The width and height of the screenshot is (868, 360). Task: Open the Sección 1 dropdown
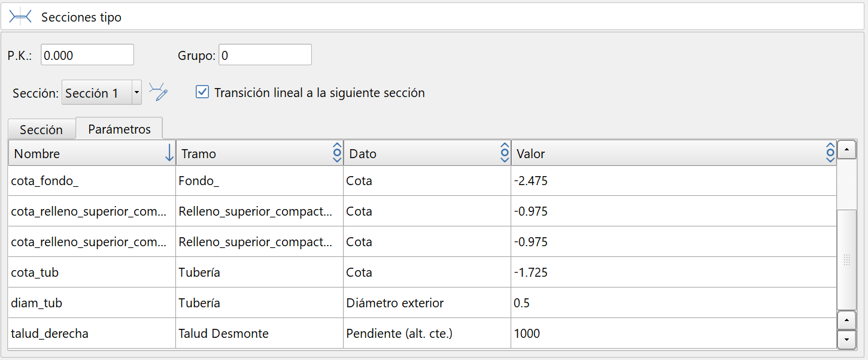tap(136, 92)
